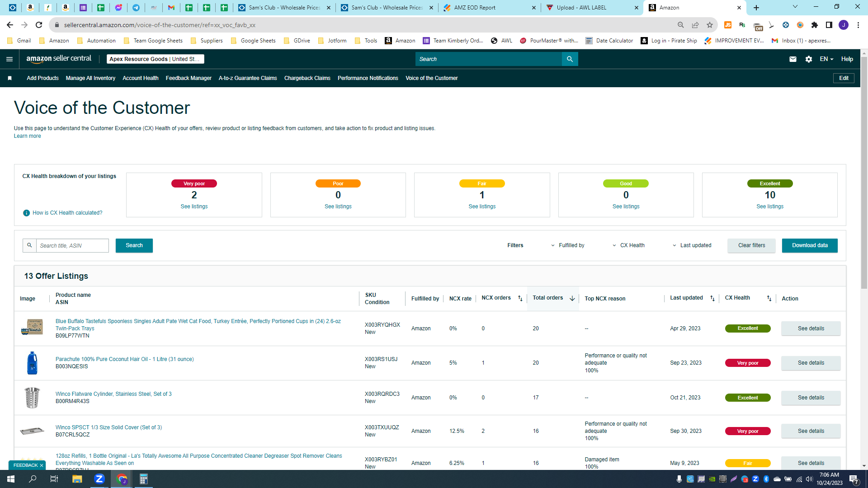Open the Windows Start menu

(x=11, y=479)
